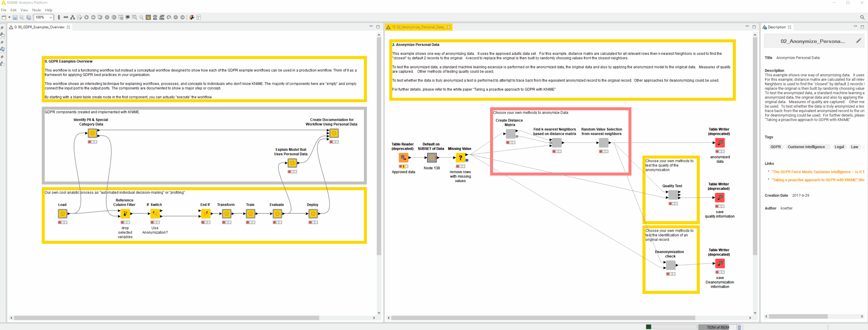Image resolution: width=868 pixels, height=330 pixels.
Task: Select the Create Distance Matrix node
Action: [x=511, y=134]
